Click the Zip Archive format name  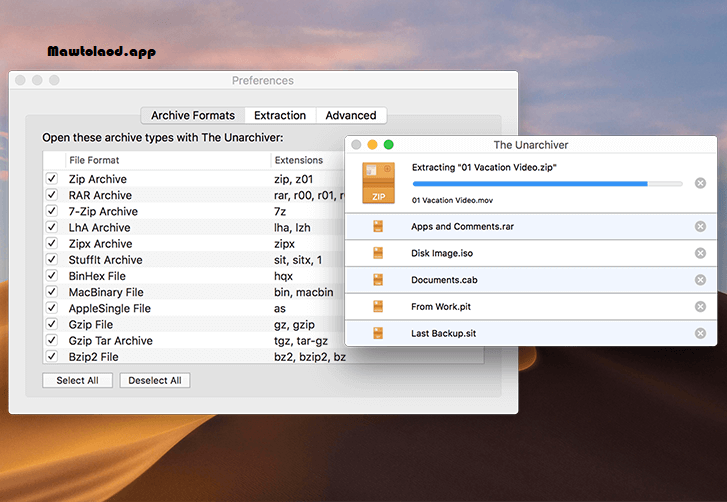[x=98, y=179]
